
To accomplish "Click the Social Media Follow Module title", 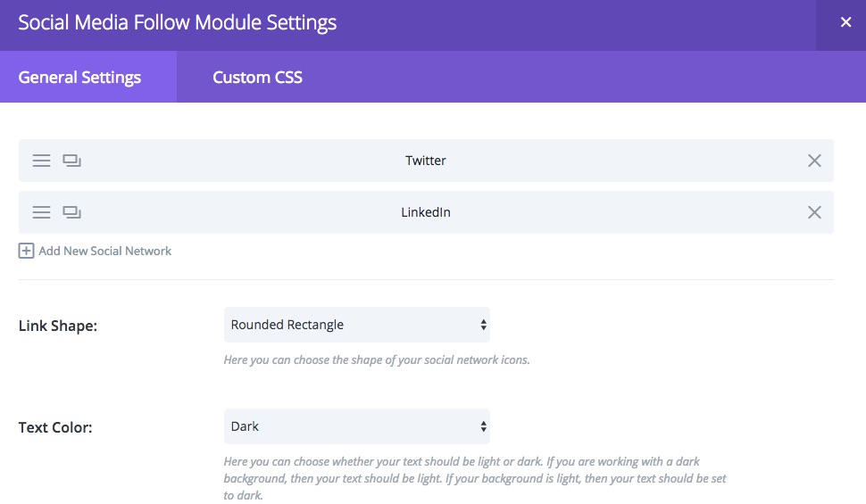I will pos(178,22).
